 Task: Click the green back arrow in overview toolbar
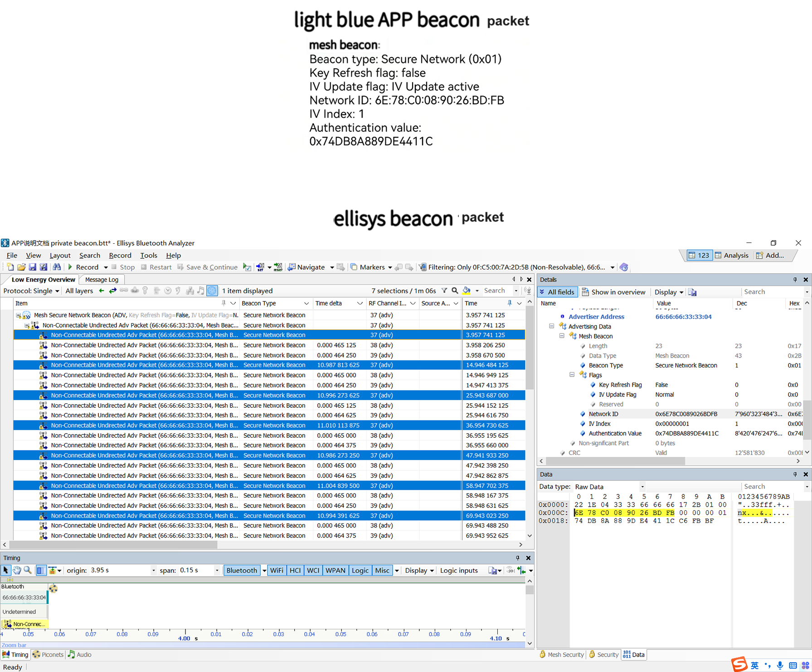(102, 291)
